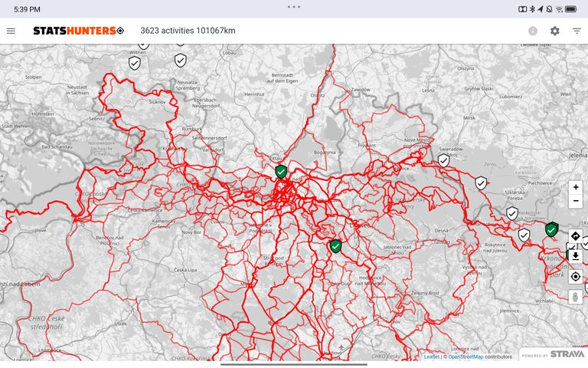Screen dimensions: 588x368
Task: Open the filter activities icon
Action: pos(577,31)
